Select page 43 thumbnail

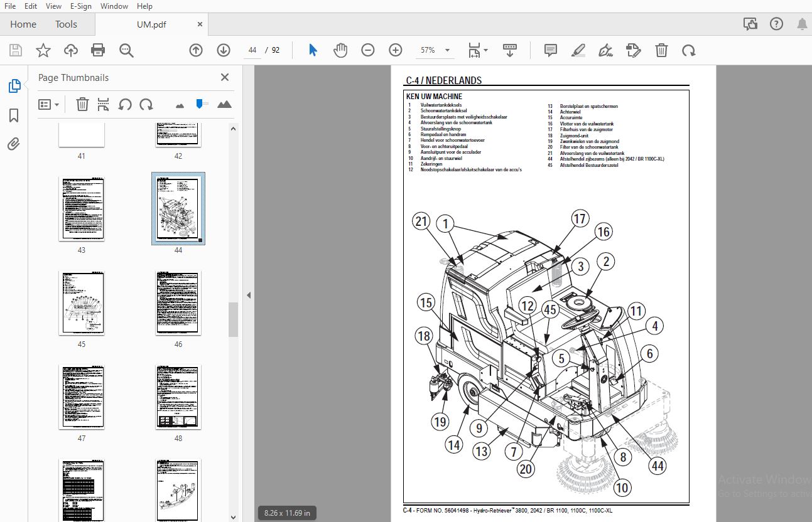pos(82,208)
